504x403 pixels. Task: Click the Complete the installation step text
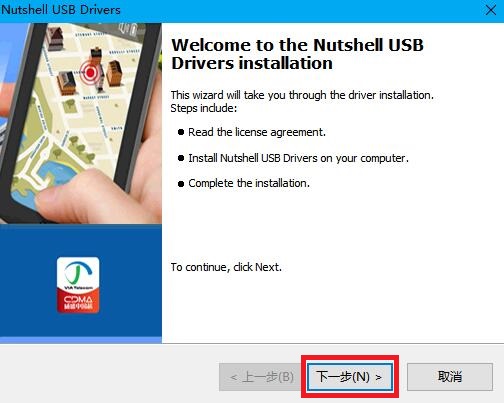click(249, 183)
